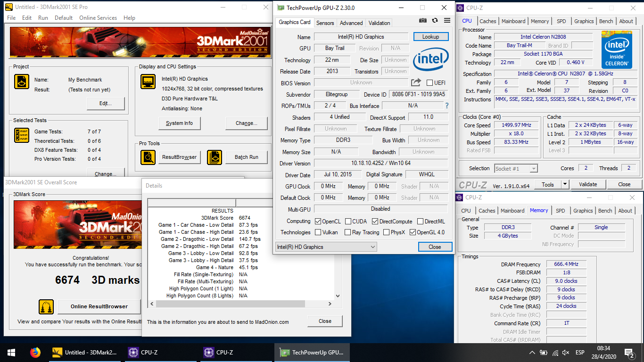Open Help menu in 3DMark2001
The image size is (644, 362).
129,18
